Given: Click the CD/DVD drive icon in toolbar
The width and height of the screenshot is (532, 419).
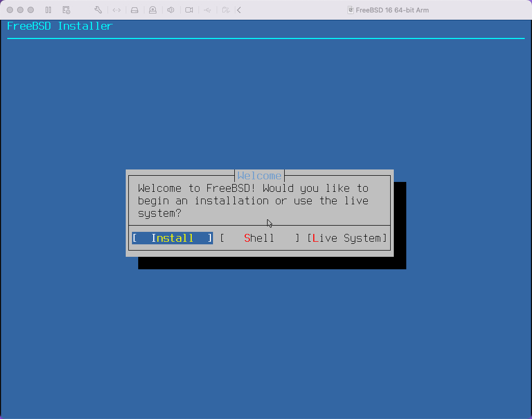Looking at the screenshot, I should pyautogui.click(x=153, y=10).
